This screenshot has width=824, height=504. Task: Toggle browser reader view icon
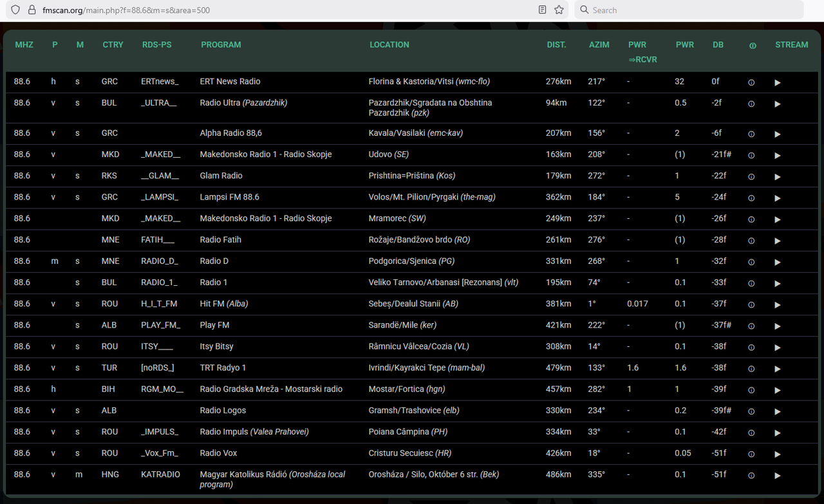coord(542,10)
